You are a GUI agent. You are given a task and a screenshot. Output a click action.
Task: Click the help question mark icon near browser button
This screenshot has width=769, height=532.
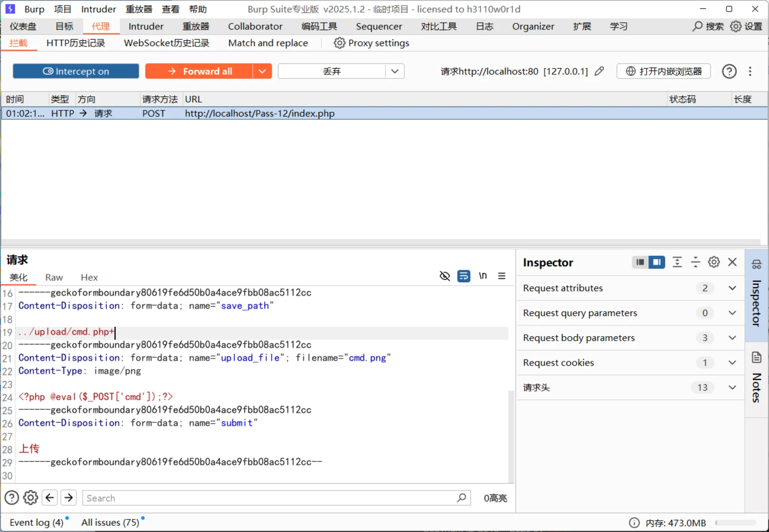729,71
